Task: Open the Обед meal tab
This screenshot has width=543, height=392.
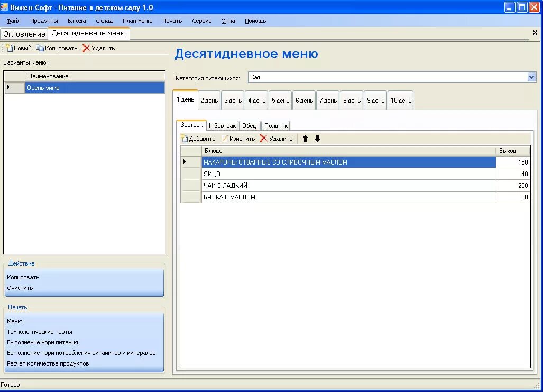Action: coord(249,126)
